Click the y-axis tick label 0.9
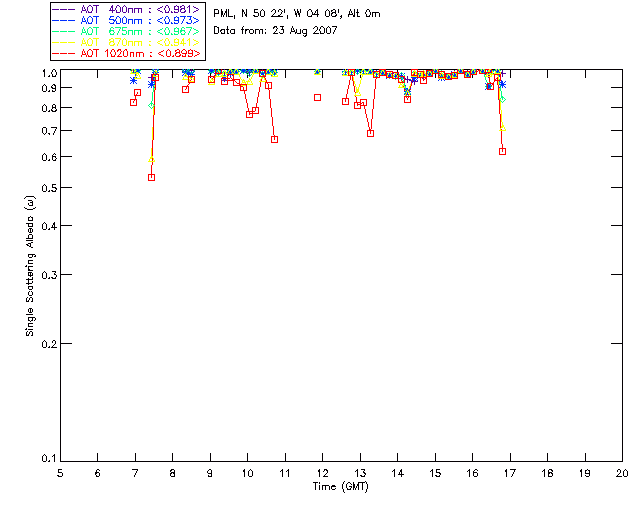The width and height of the screenshot is (640, 512). pos(49,88)
